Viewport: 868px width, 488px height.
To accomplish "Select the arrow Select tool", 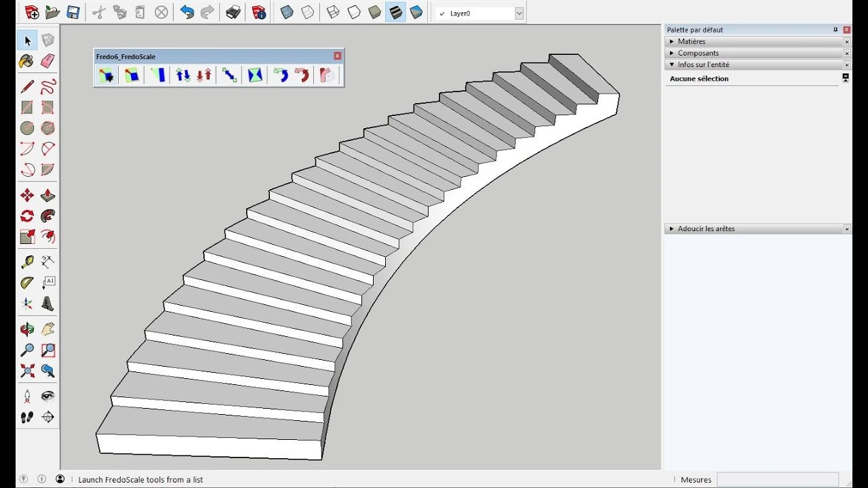I will coord(27,41).
